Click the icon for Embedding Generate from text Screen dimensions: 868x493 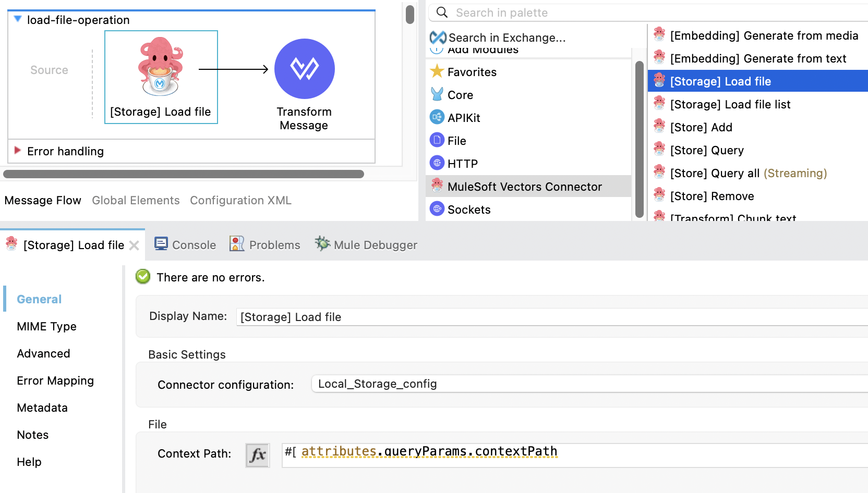tap(659, 57)
